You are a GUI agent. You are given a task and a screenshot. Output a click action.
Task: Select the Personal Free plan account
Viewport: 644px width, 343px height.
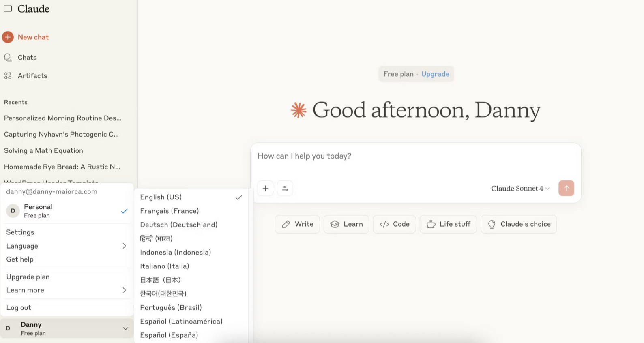[67, 211]
